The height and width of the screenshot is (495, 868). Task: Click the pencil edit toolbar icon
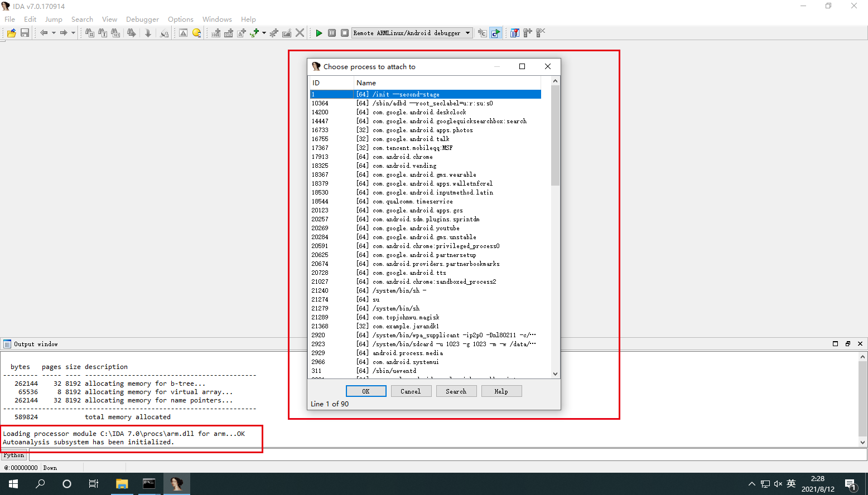(287, 33)
